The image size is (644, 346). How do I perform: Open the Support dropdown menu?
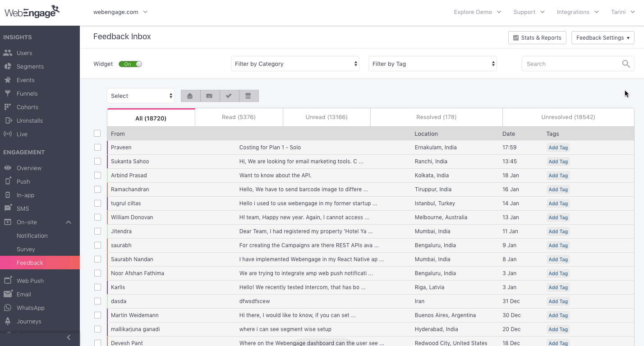(529, 12)
